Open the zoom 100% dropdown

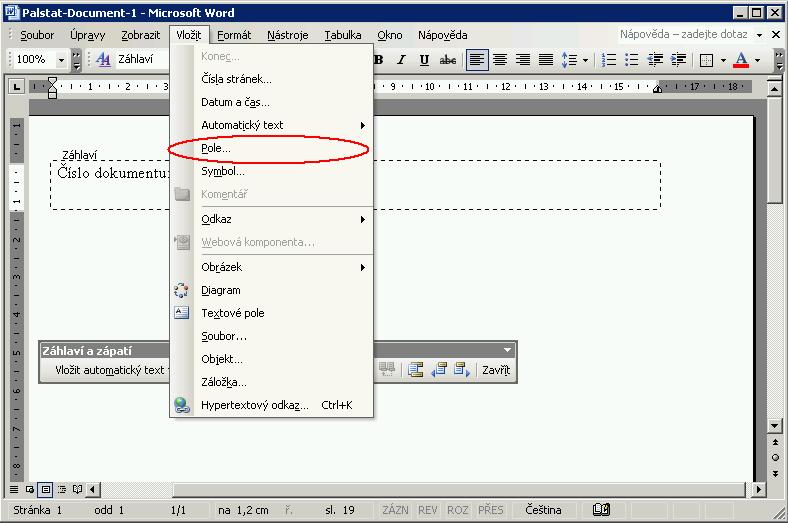click(x=61, y=60)
